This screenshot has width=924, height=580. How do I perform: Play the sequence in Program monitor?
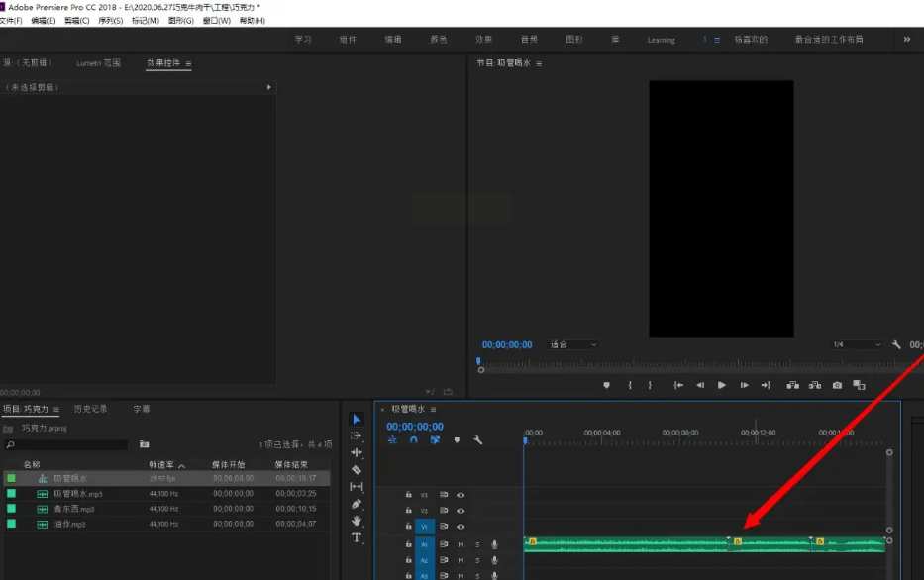pos(721,385)
